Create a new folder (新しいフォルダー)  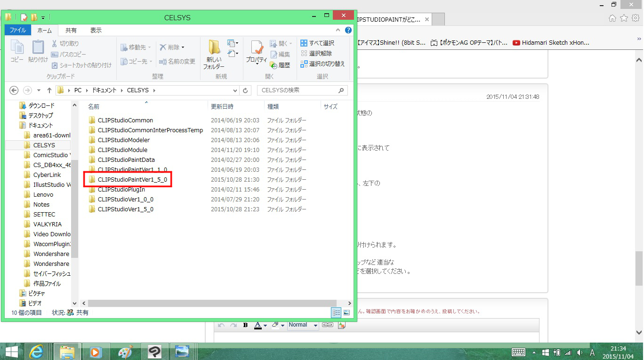pos(214,55)
